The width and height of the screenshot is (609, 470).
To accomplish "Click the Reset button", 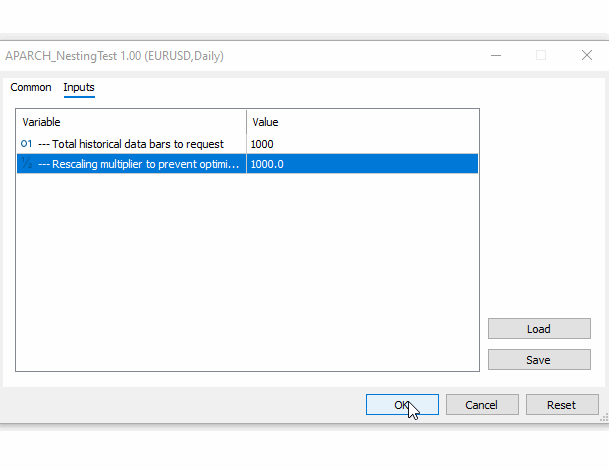I will click(x=562, y=405).
